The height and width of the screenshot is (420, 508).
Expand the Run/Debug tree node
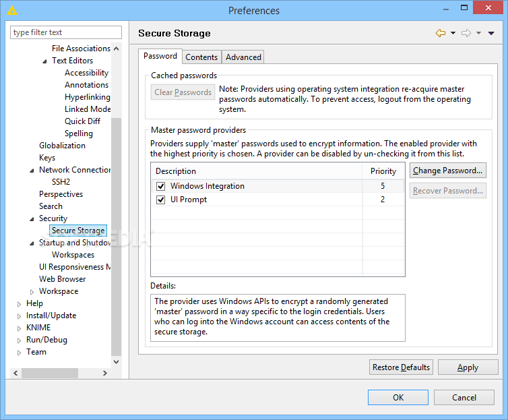coord(19,340)
